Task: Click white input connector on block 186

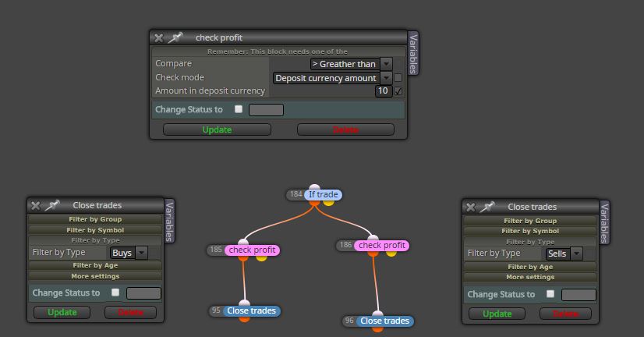Action: [373, 238]
